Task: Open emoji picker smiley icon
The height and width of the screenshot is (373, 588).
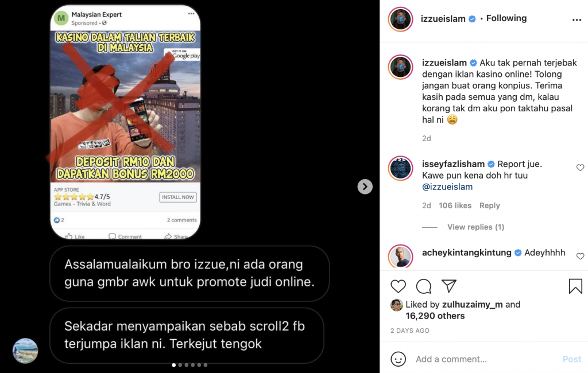Action: tap(399, 359)
